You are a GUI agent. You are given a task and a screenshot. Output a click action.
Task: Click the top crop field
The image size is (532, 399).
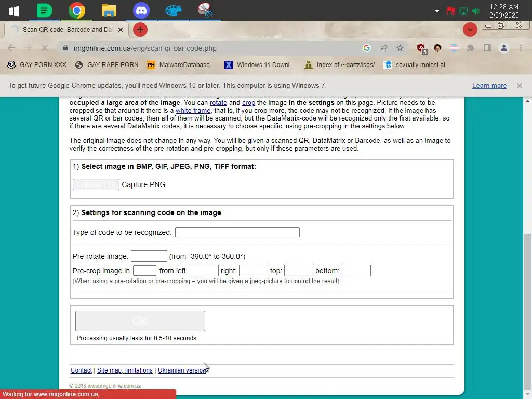click(x=299, y=271)
